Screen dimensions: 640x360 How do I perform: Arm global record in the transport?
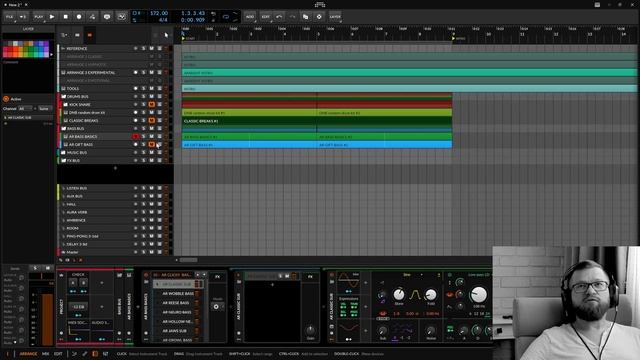(79, 17)
